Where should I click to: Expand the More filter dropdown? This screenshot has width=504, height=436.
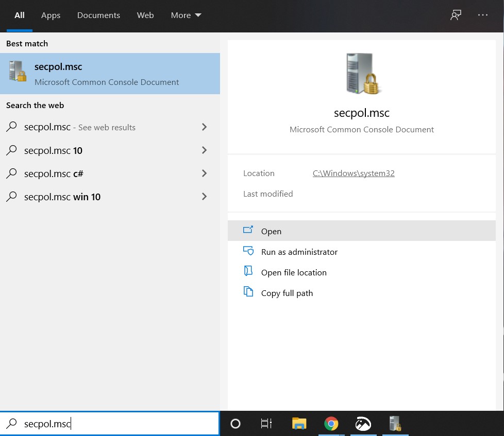pos(186,15)
